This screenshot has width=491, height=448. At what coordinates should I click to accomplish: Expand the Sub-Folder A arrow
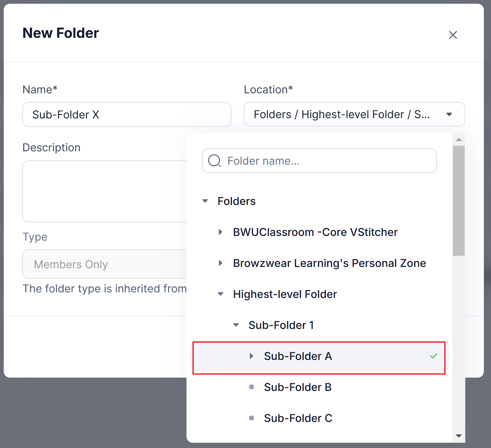click(251, 356)
